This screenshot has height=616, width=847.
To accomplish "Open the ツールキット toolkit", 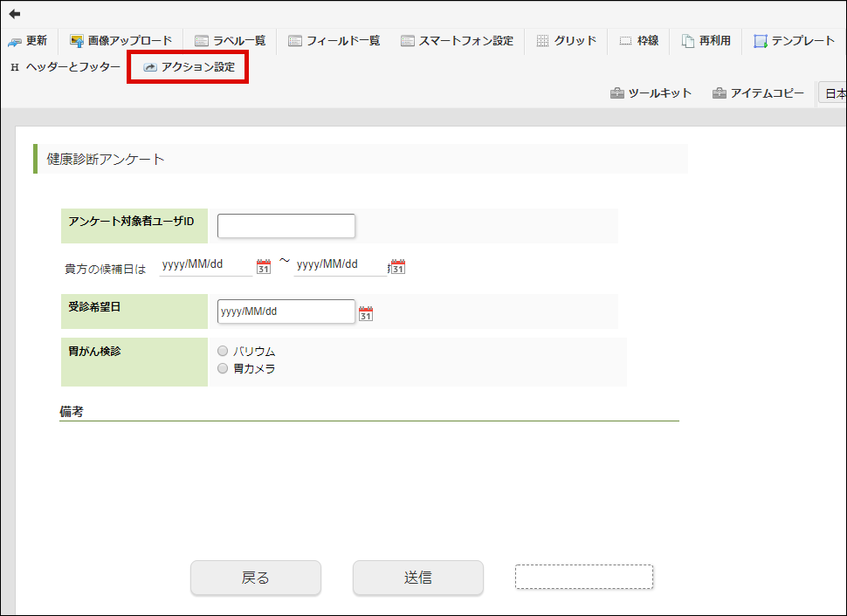I will 651,92.
